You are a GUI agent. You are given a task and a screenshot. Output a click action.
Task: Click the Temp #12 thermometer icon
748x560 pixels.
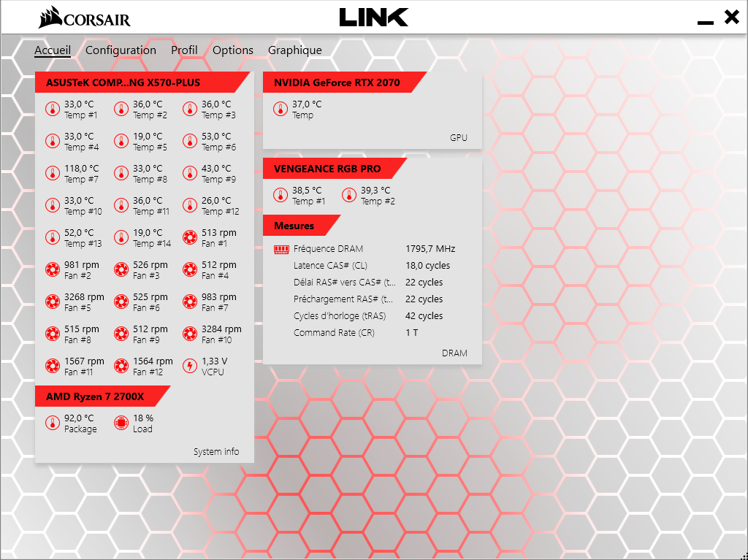pos(190,205)
